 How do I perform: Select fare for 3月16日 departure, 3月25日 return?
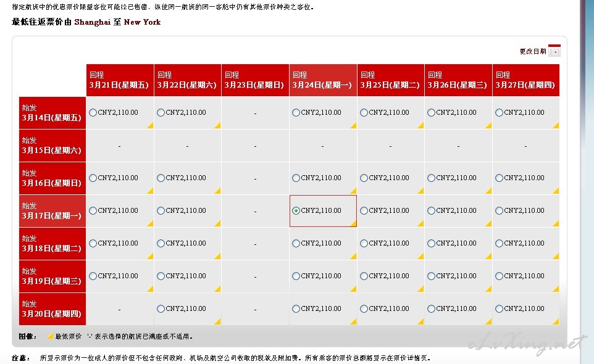[x=364, y=178]
